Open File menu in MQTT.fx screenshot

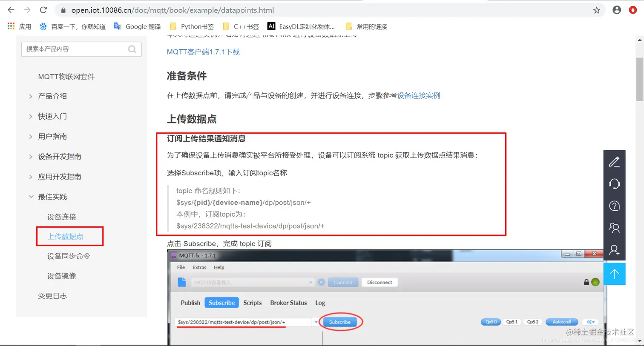pos(181,267)
